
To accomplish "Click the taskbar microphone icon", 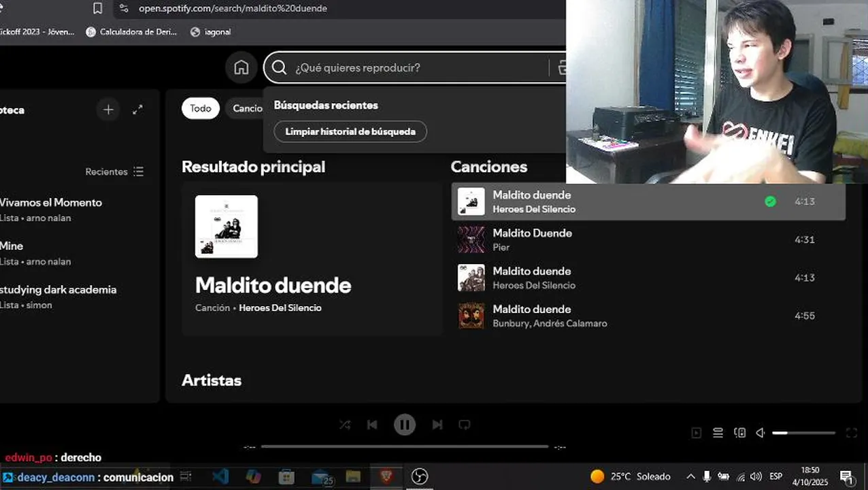I will [x=707, y=476].
